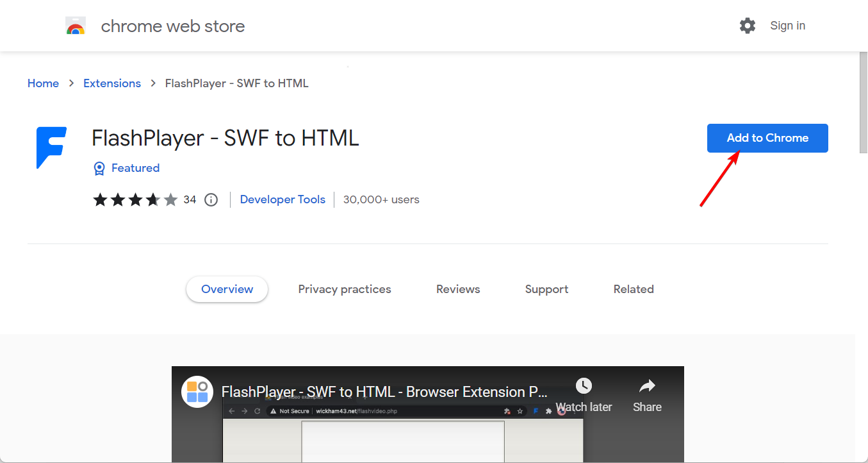The height and width of the screenshot is (463, 868).
Task: Click the rating info circle icon
Action: [211, 199]
